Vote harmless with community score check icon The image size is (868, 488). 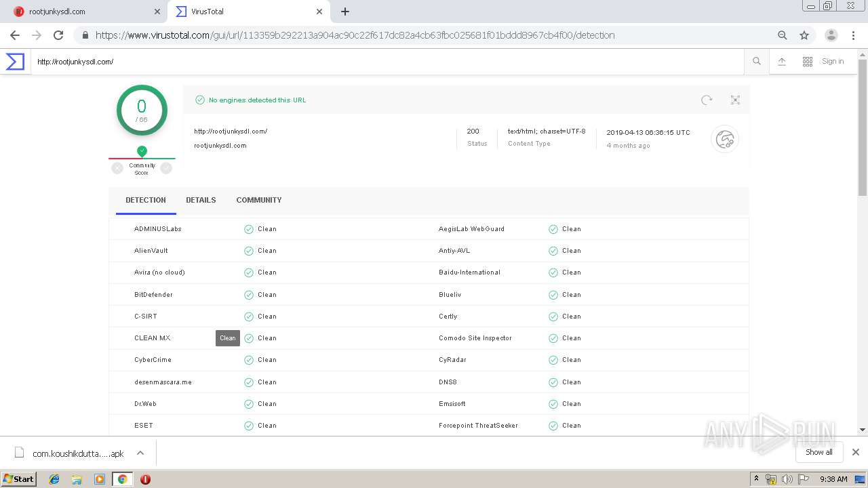[166, 168]
